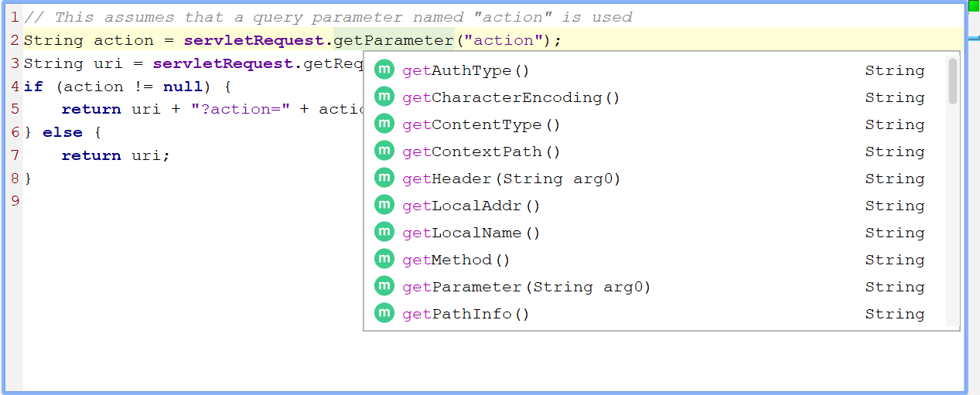Click line number 5 in the gutter
Viewport: 980px width, 395px height.
[x=15, y=109]
